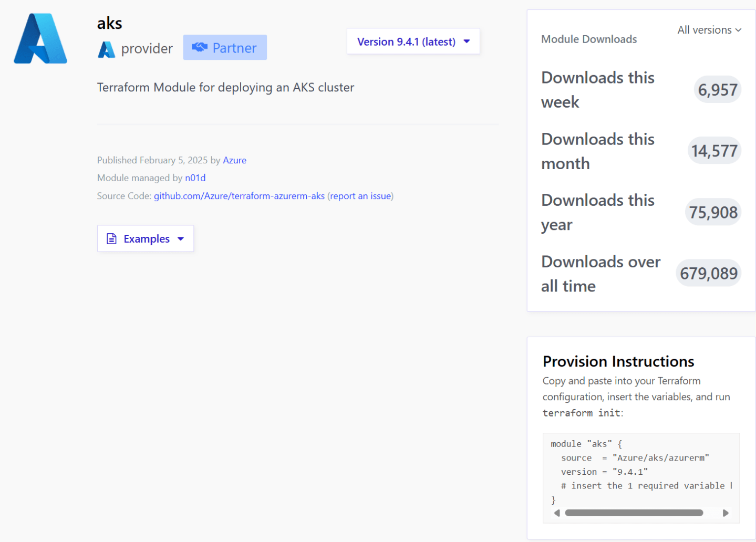
Task: Click the document icon on Examples button
Action: [111, 238]
